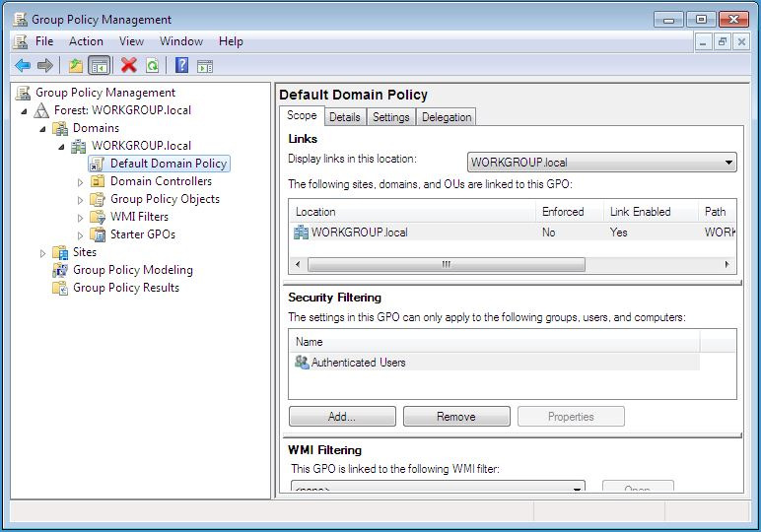Viewport: 761px width, 532px height.
Task: Expand the Group Policy Objects node
Action: (x=81, y=199)
